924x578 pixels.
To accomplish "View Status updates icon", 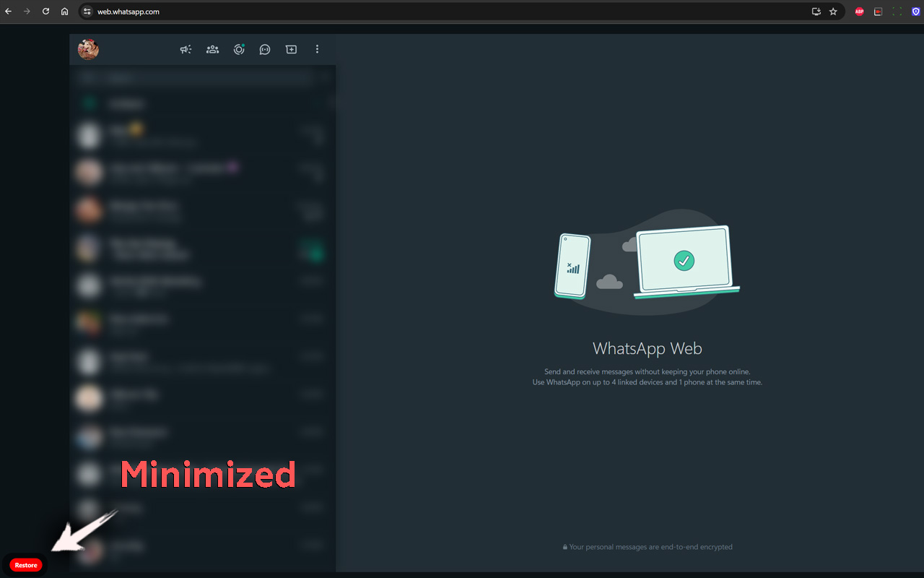I will 239,49.
